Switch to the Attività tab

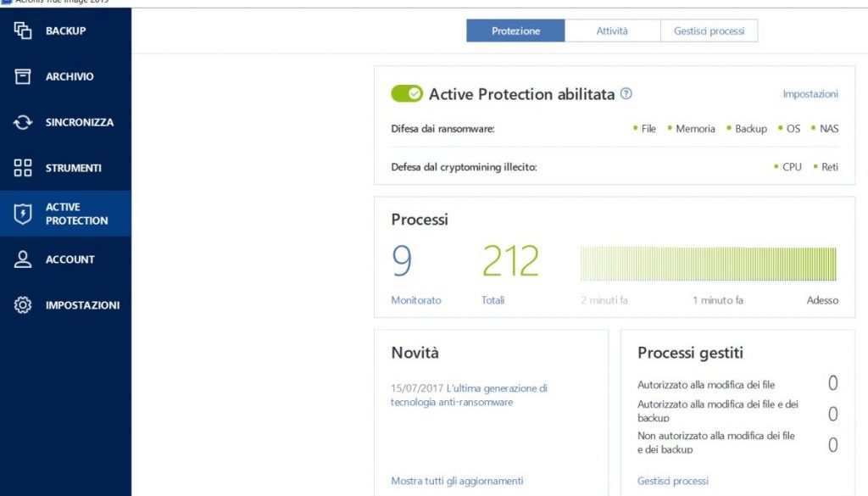coord(612,31)
